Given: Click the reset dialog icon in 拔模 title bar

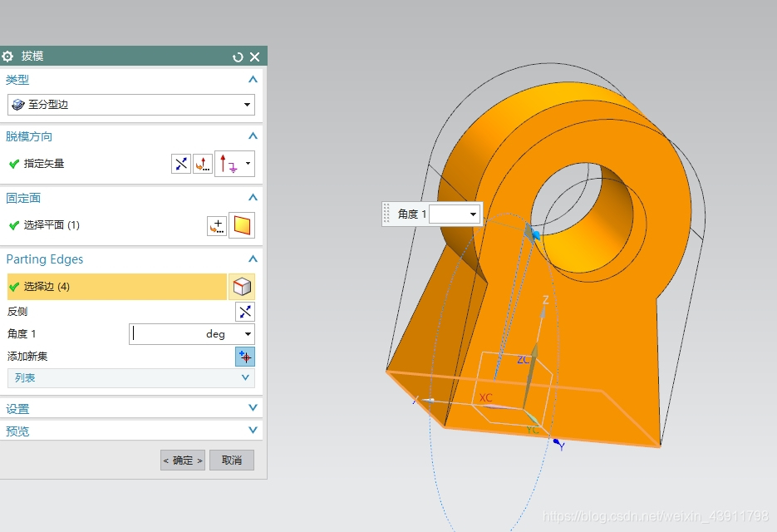Looking at the screenshot, I should 238,57.
